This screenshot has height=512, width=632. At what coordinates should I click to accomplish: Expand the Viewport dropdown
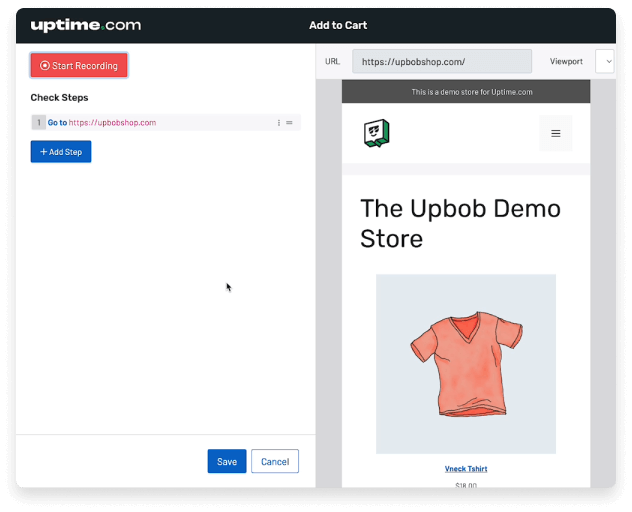point(605,62)
